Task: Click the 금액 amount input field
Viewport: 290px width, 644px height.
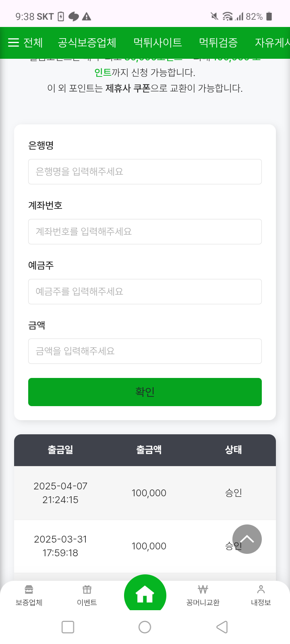Action: point(145,351)
